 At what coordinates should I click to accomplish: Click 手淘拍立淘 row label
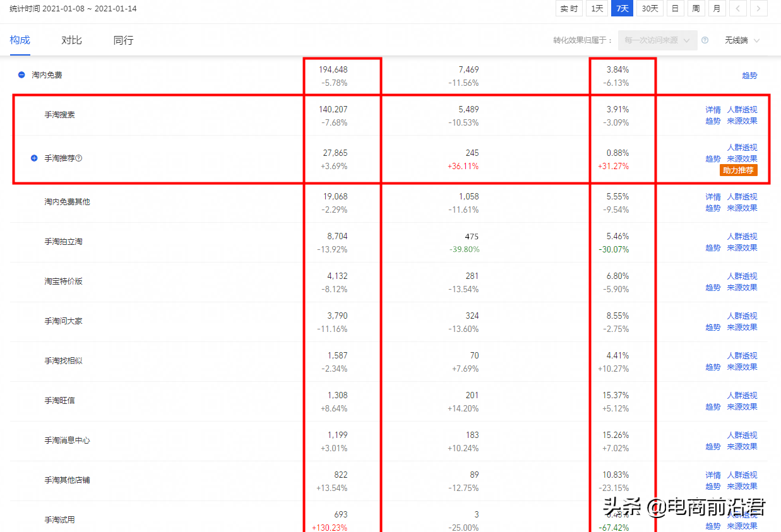(x=63, y=242)
